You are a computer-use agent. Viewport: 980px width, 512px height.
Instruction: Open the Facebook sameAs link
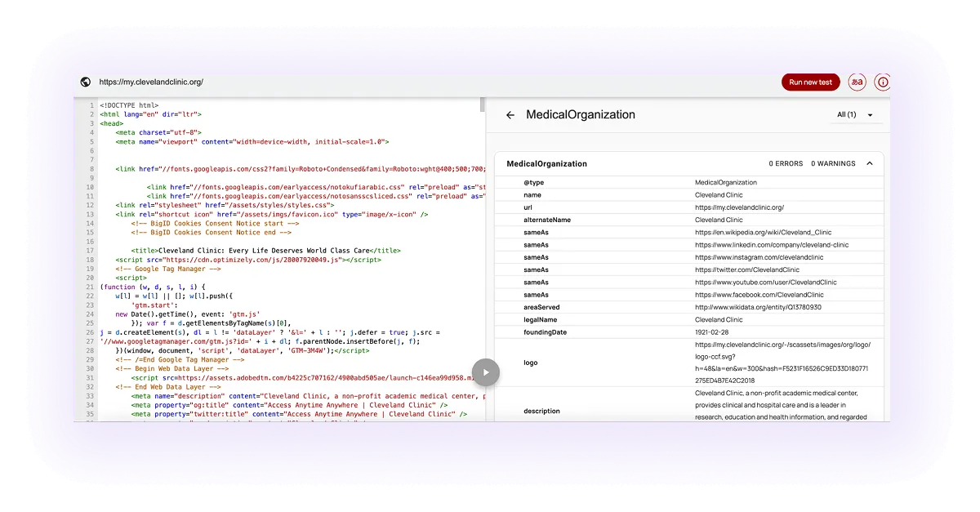click(x=759, y=294)
